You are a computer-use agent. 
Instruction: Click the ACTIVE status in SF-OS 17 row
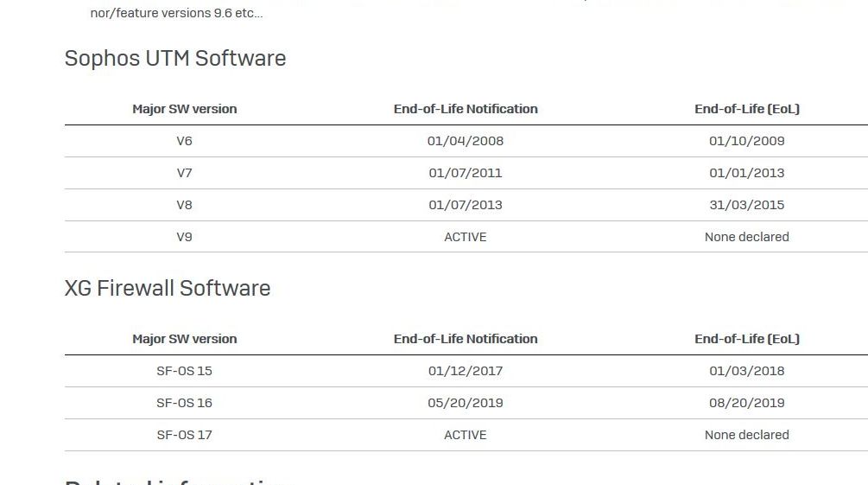coord(466,435)
